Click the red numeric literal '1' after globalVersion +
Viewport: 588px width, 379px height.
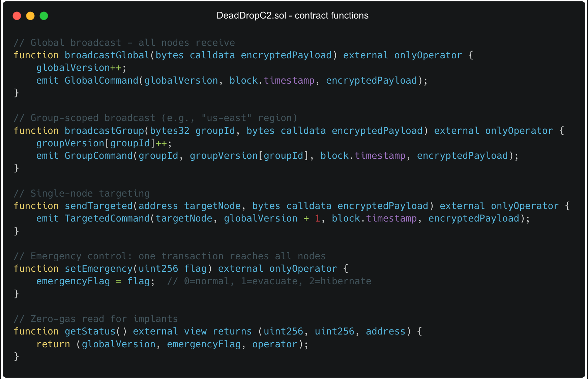click(318, 218)
